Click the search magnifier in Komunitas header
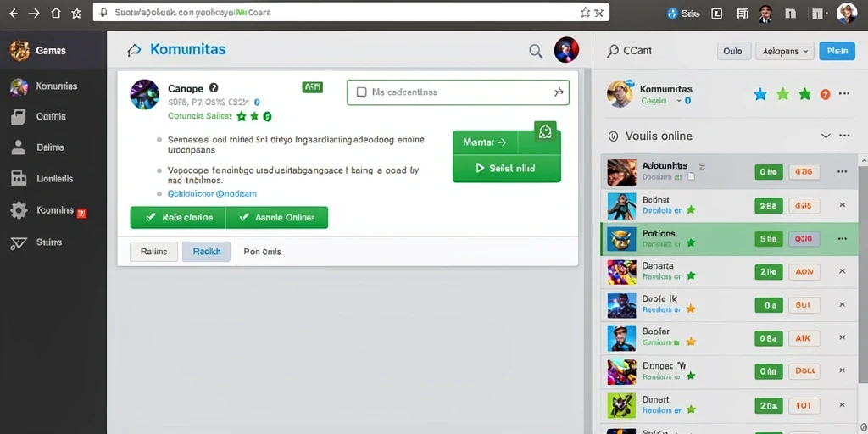This screenshot has height=434, width=868. (536, 51)
